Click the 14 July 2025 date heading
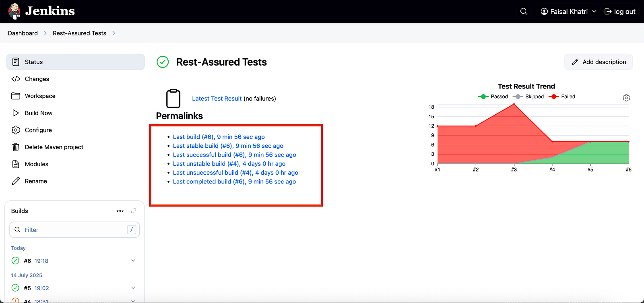This screenshot has width=644, height=303. pyautogui.click(x=27, y=275)
